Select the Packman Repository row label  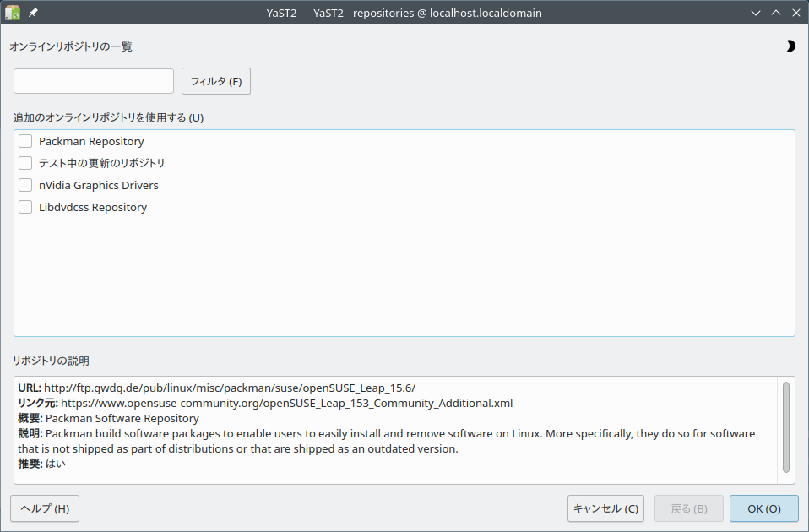91,141
